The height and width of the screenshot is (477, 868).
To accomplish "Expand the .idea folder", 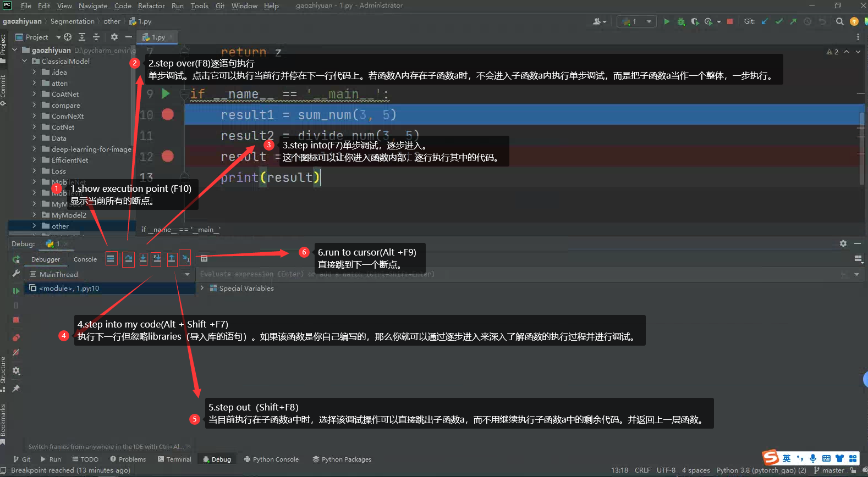I will tap(34, 72).
